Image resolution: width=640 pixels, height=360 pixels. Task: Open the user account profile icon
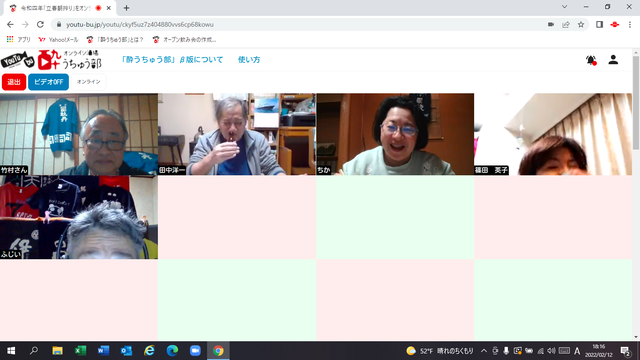tap(613, 60)
